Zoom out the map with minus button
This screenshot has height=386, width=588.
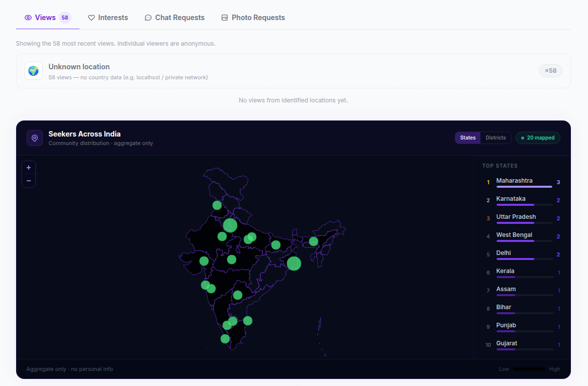click(x=29, y=181)
